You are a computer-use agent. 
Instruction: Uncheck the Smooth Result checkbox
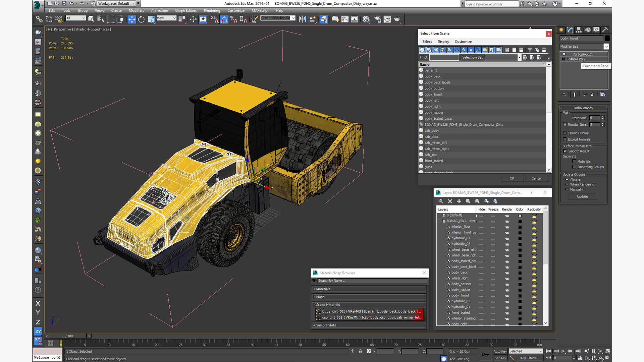(x=565, y=151)
